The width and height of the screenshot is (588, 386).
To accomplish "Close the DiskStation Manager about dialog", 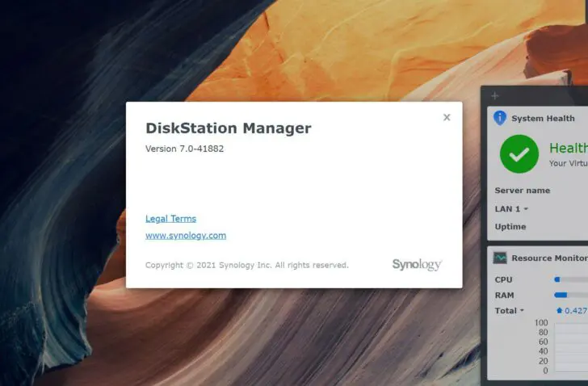I will [447, 117].
